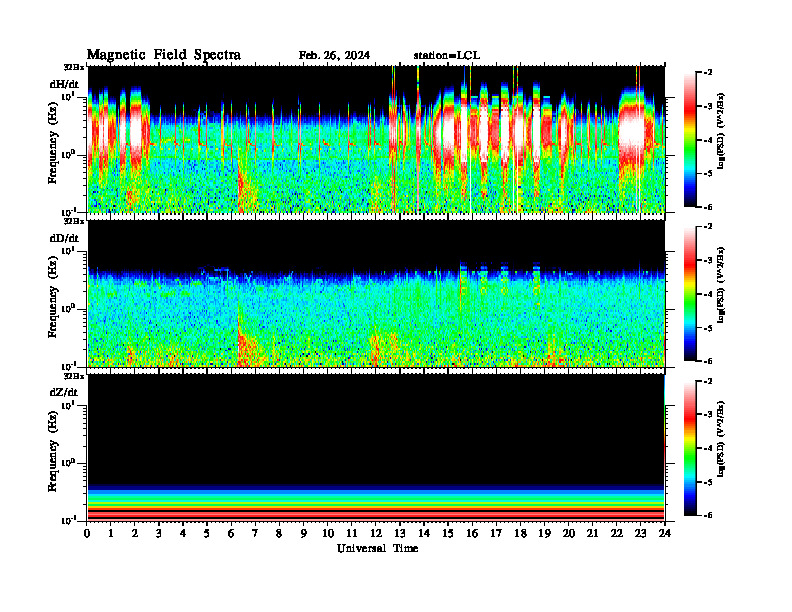Click hour 9 on the time axis
792x612 pixels.
pos(304,533)
